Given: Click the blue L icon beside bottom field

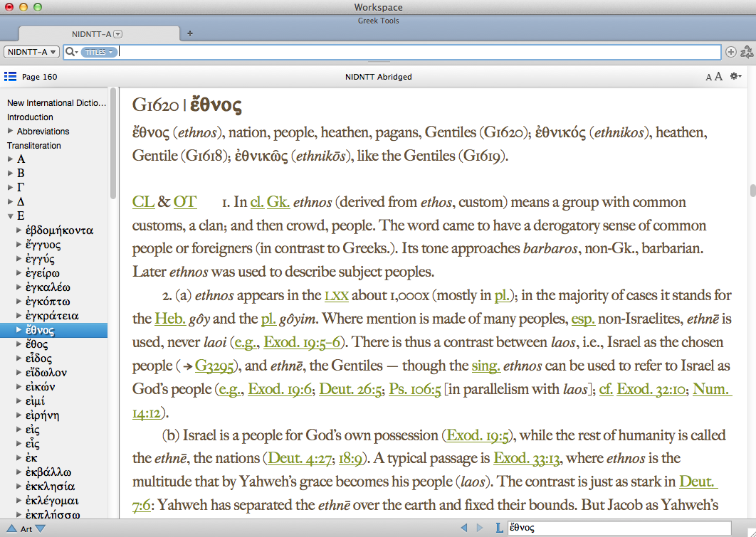Looking at the screenshot, I should click(x=499, y=528).
